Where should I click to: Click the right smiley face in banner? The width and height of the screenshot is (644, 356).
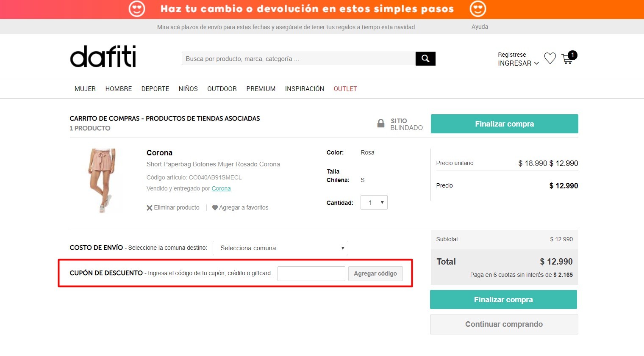[478, 9]
